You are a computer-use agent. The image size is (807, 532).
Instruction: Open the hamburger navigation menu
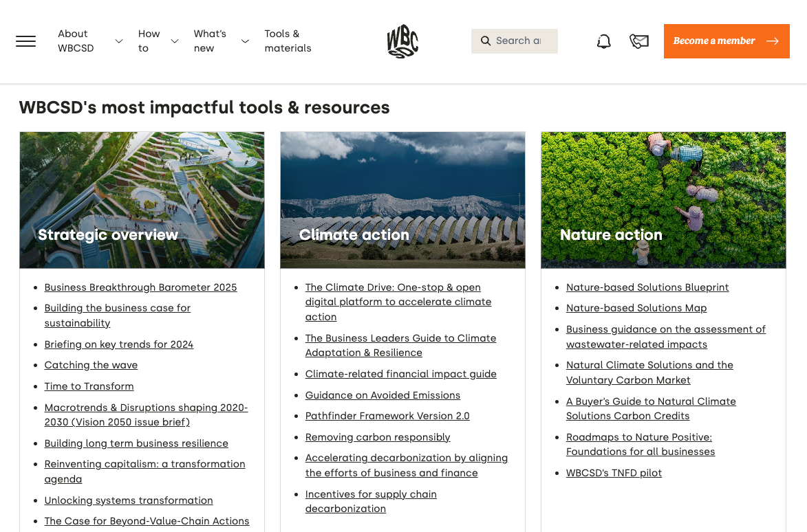click(x=25, y=41)
